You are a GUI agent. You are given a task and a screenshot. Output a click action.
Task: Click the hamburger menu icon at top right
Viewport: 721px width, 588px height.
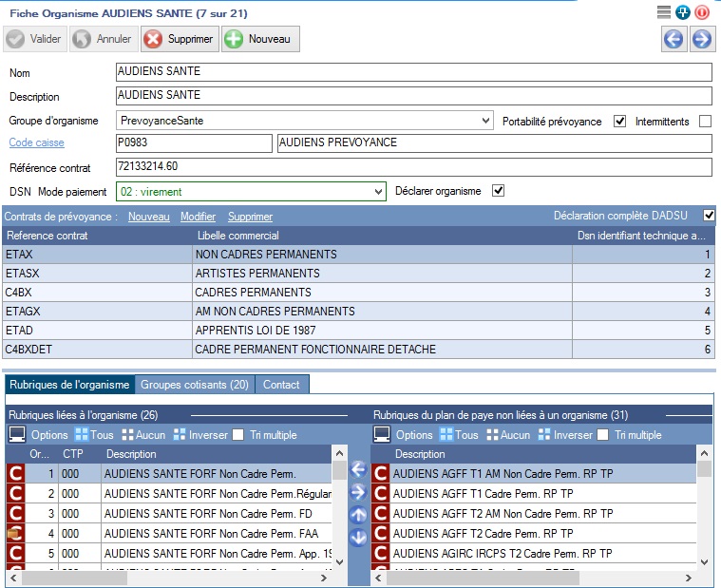tap(664, 12)
